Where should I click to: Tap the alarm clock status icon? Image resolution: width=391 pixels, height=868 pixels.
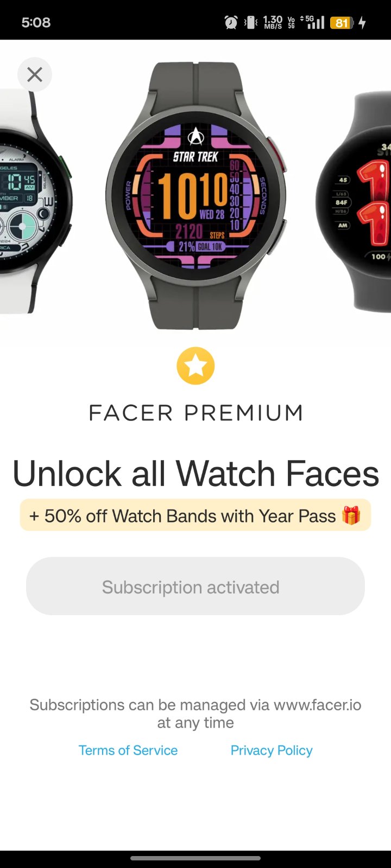(x=231, y=22)
